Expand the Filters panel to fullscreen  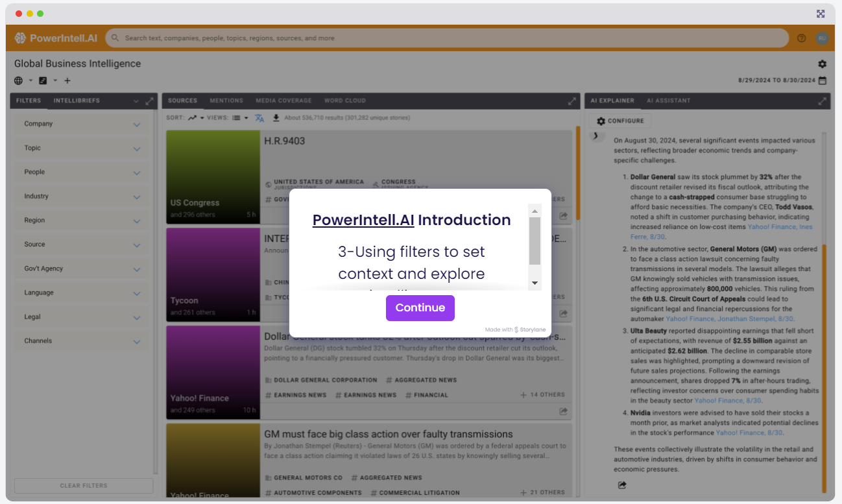(150, 101)
